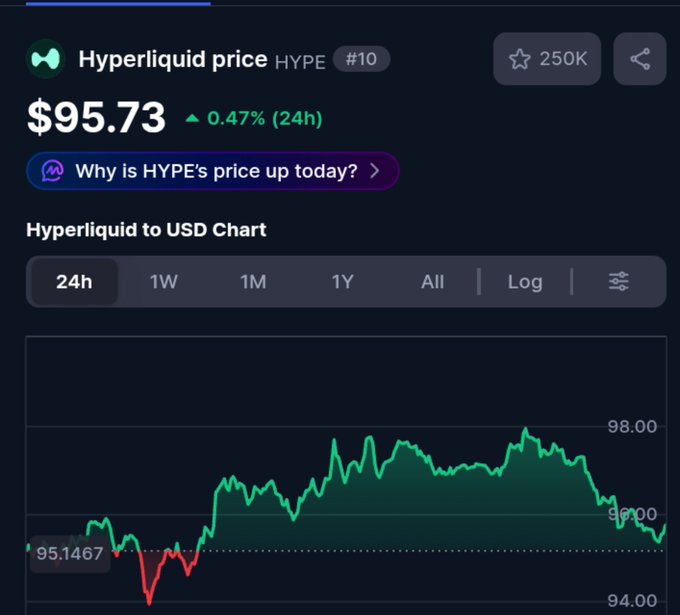Click the AI chat bubble icon
Viewport: 680px width, 615px height.
tap(52, 171)
